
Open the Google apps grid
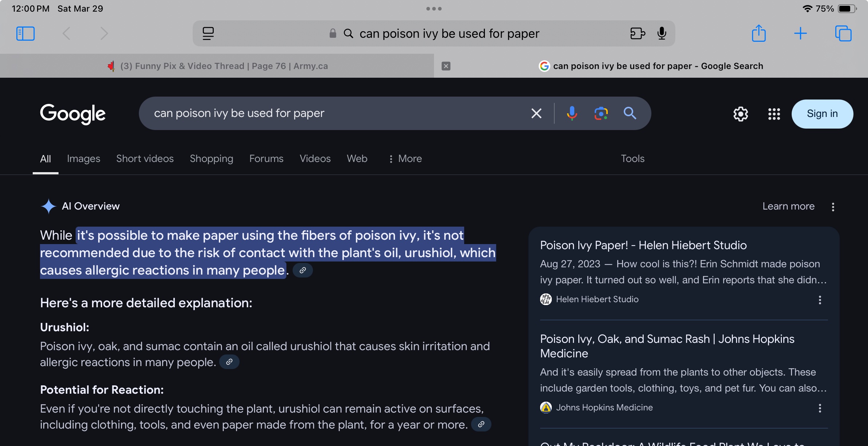click(774, 114)
